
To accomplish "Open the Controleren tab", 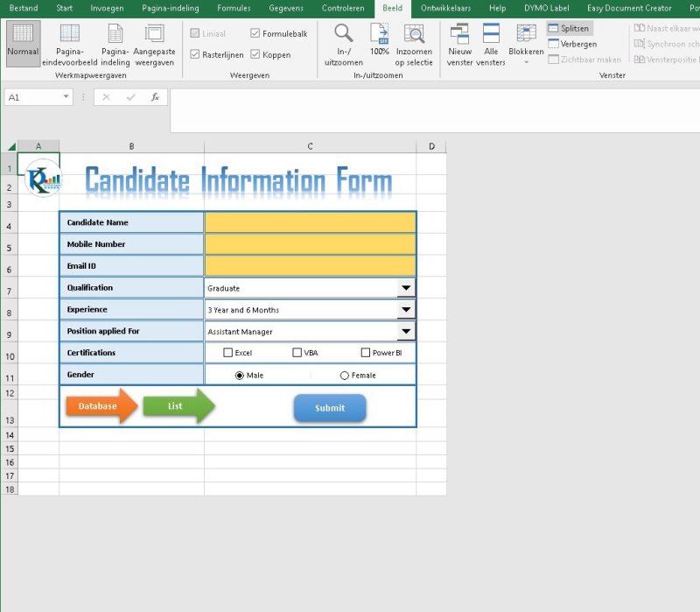I will 343,8.
